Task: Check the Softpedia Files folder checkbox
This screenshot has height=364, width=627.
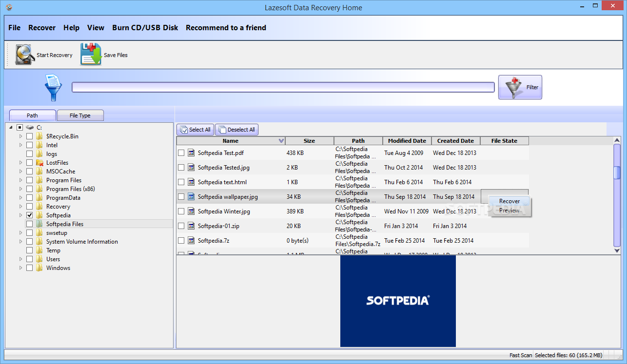Action: point(29,224)
